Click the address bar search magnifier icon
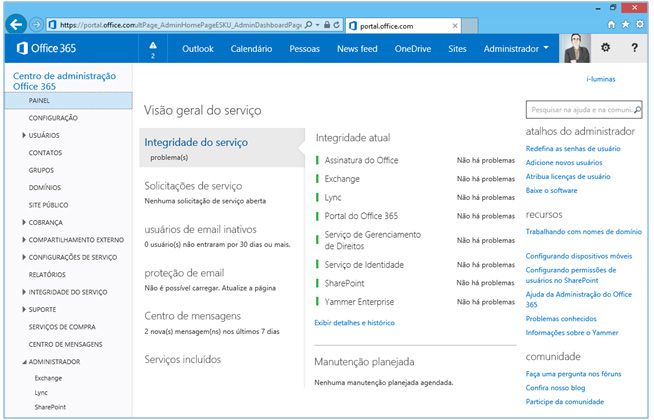This screenshot has height=420, width=654. coord(308,25)
